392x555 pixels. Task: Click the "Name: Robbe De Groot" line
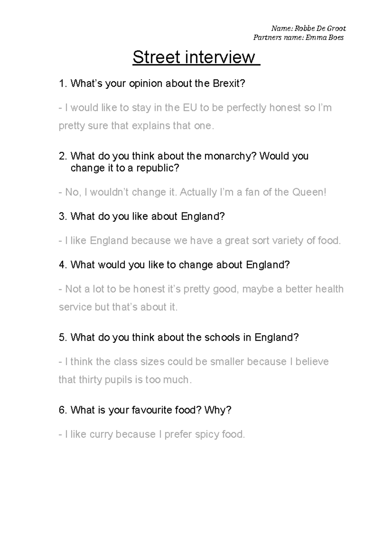[x=308, y=28]
